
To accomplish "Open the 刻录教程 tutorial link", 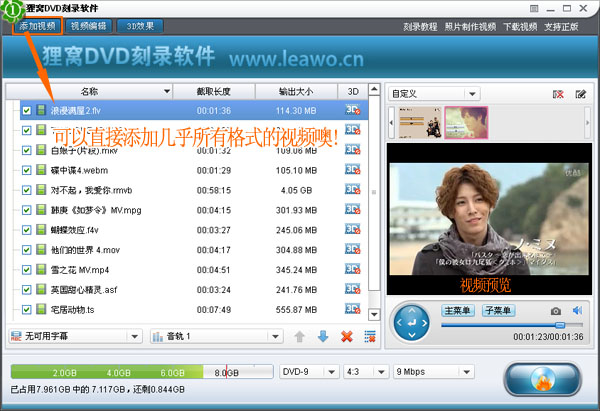I will tap(420, 27).
